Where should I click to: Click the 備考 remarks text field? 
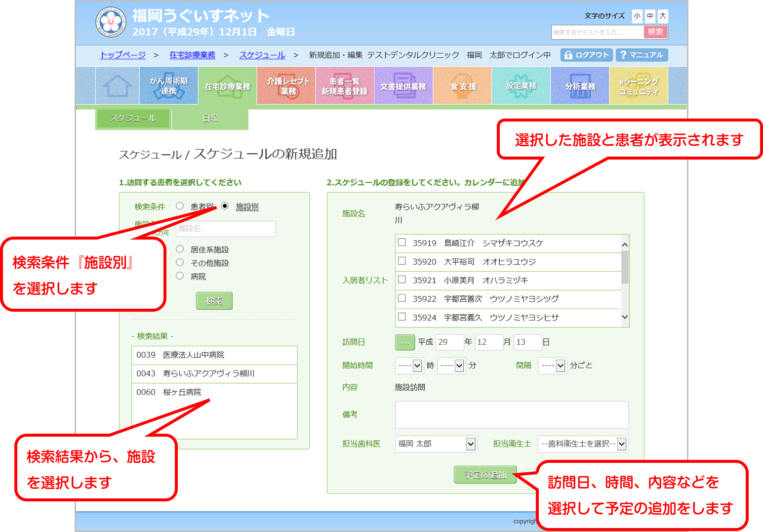[x=511, y=415]
